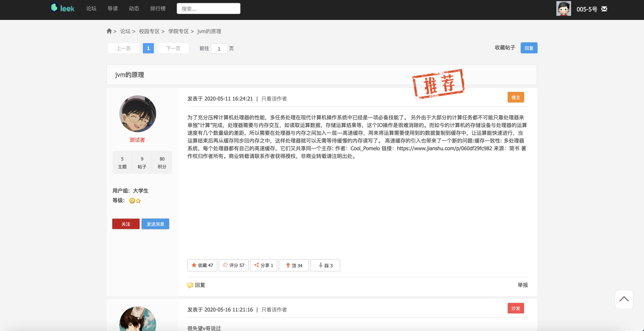The image size is (644, 331).
Task: Open 动态 in the top navigation
Action: pos(134,8)
